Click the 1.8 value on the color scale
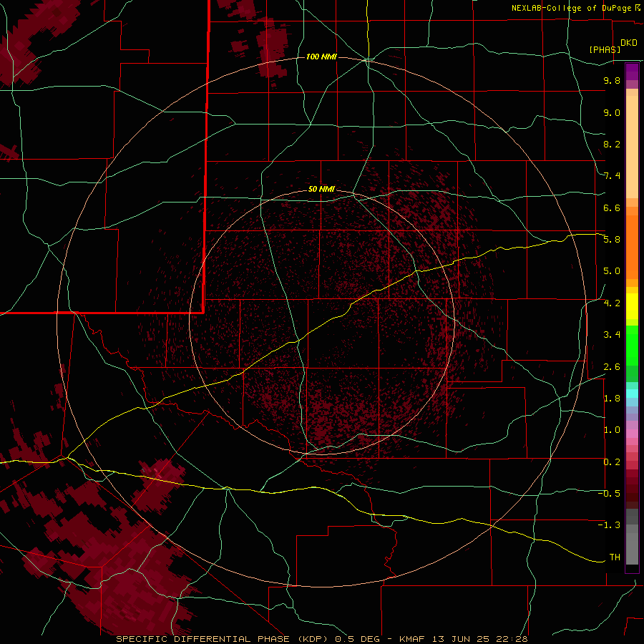The image size is (644, 644). [612, 399]
